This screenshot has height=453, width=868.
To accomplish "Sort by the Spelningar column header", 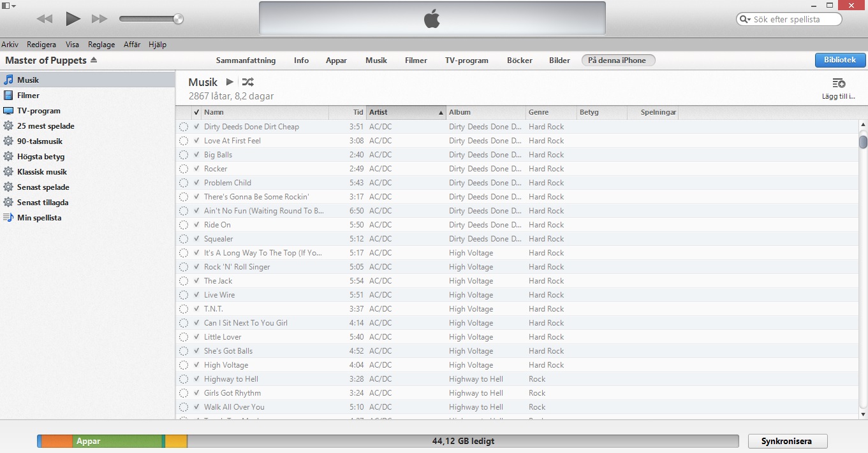I will pyautogui.click(x=652, y=112).
